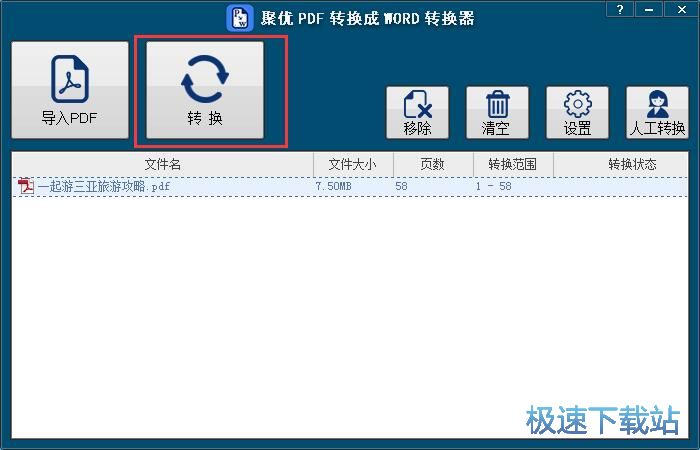The image size is (700, 450).
Task: Click the page count value 58
Action: tap(401, 187)
